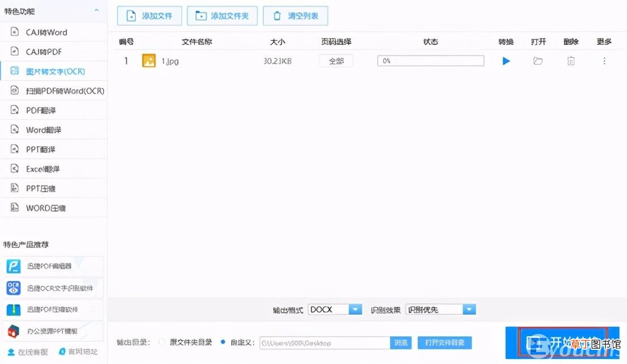Open the 办公资源PPT模板 product link
Viewport: 627px width, 364px height.
click(x=53, y=331)
